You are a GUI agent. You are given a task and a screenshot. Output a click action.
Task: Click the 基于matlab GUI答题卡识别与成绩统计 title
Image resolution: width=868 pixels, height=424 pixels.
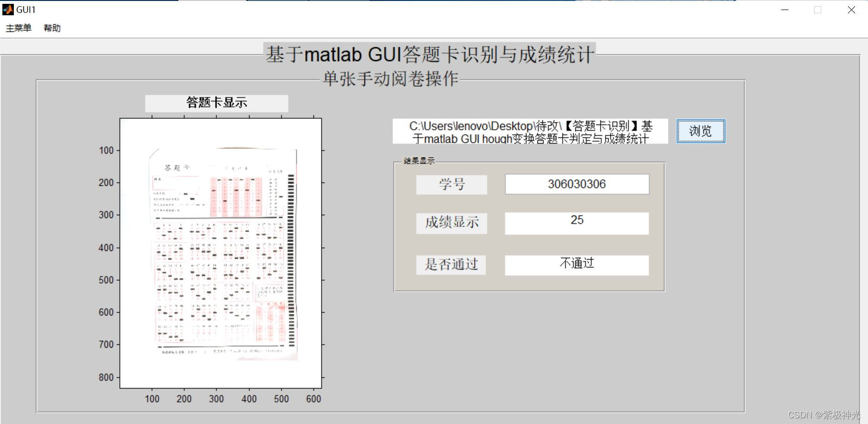(430, 54)
